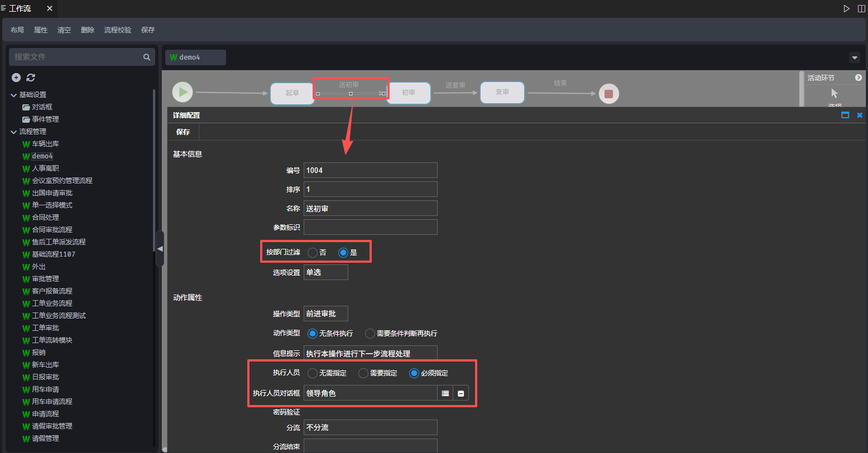Click the search magnifier icon
Image resolution: width=868 pixels, height=453 pixels.
147,57
